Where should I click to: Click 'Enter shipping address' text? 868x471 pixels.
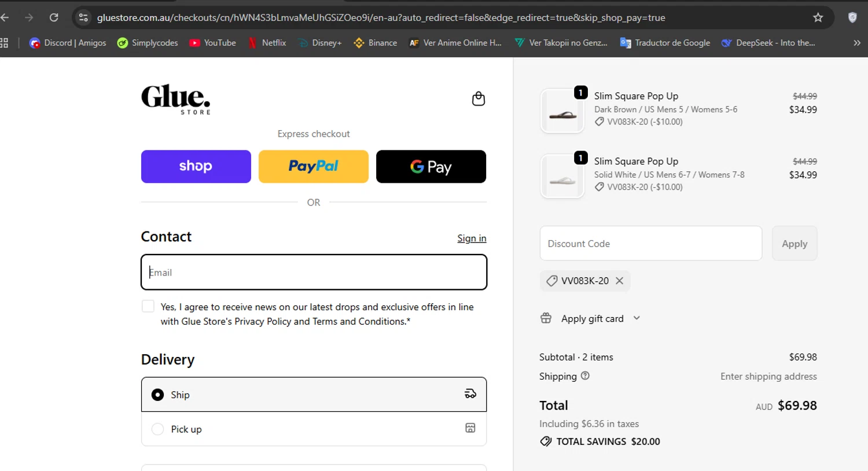[768, 376]
